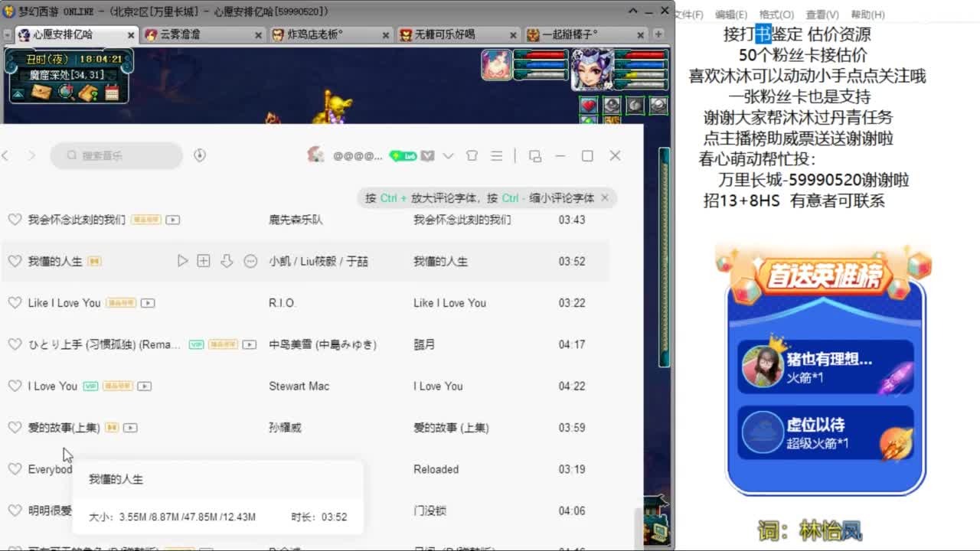Open the main settings hamburger menu
This screenshot has width=980, height=551.
click(496, 155)
